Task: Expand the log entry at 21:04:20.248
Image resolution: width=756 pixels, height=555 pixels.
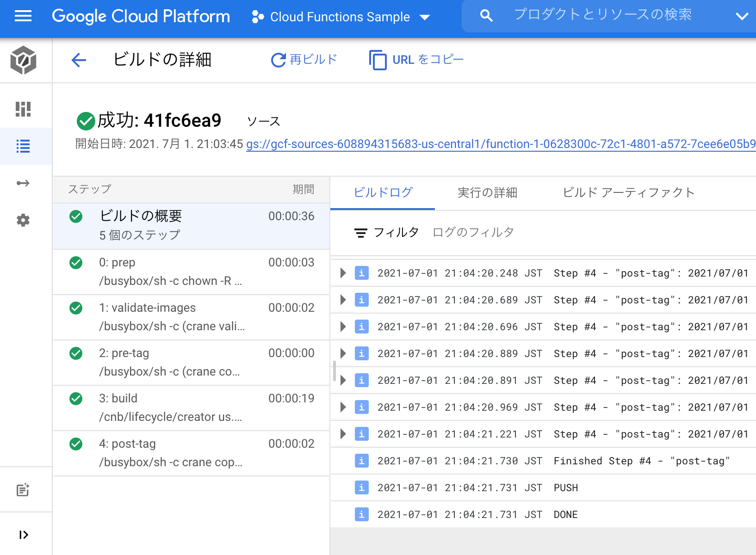Action: (x=342, y=273)
